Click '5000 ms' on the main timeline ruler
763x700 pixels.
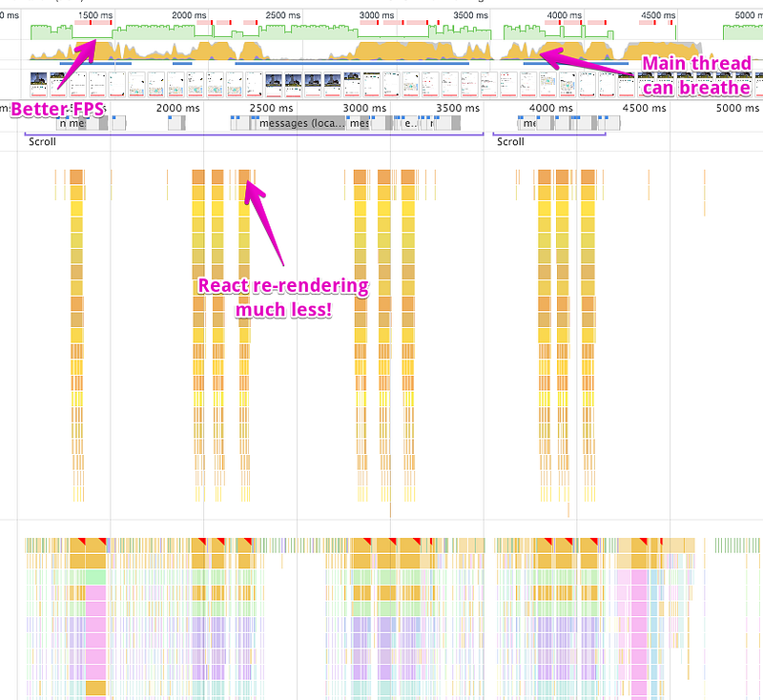coord(737,108)
